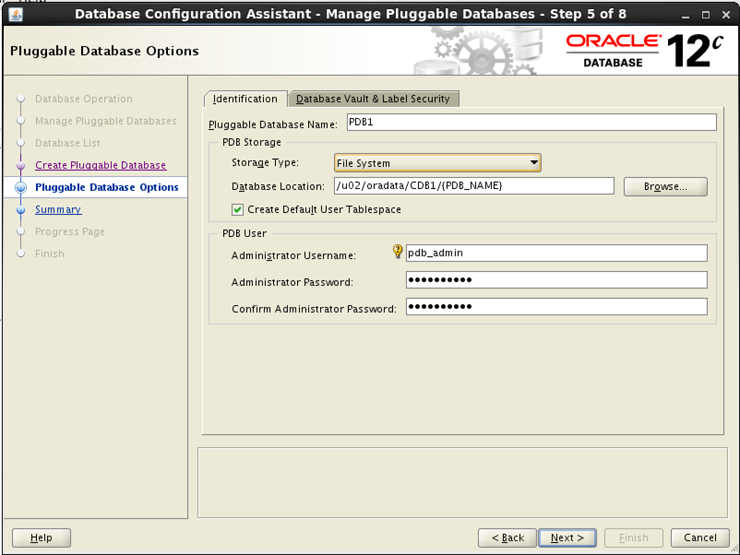Click the Java window icon in title bar
The image size is (740, 555).
point(16,14)
